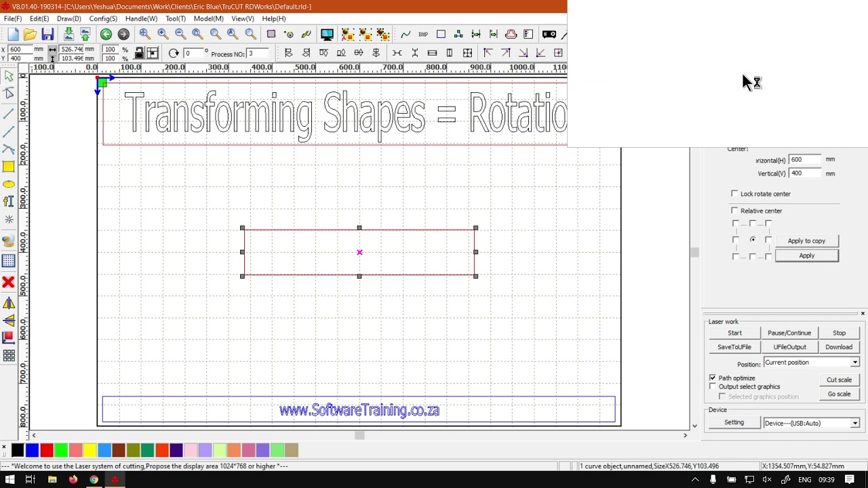Pick the black layer color swatch

coord(18,450)
